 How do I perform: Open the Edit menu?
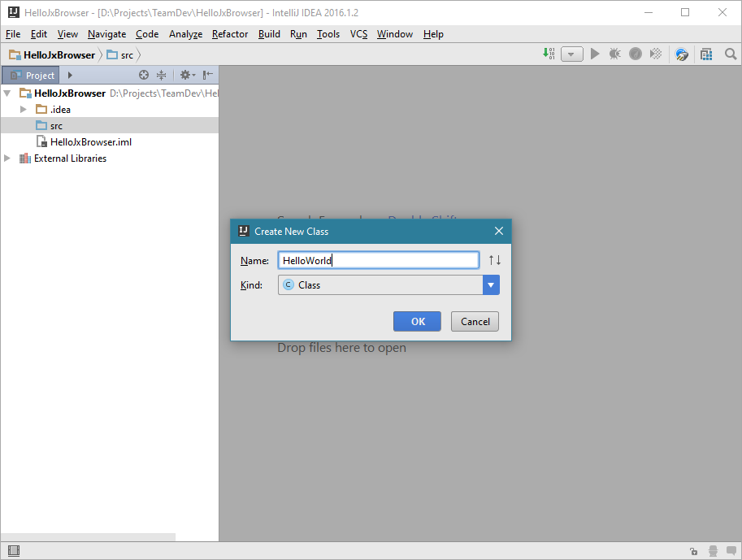39,34
